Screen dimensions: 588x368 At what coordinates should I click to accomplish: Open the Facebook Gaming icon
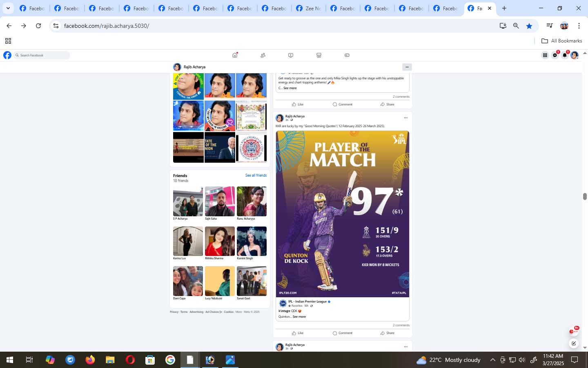[347, 55]
